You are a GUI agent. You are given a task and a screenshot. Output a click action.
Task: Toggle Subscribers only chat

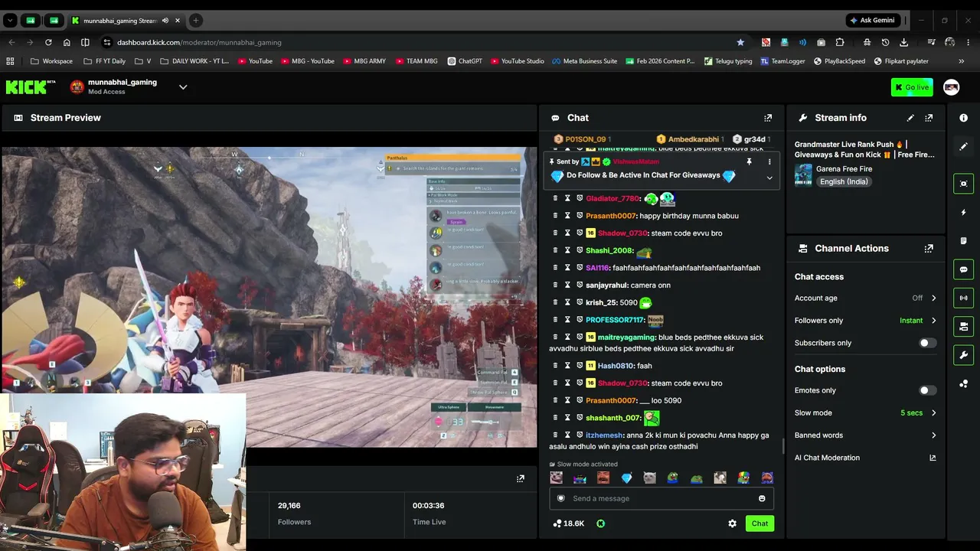(x=927, y=343)
